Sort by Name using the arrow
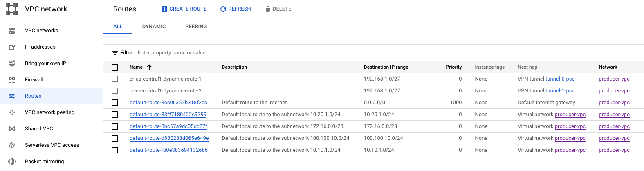Viewport: 644px width, 171px height. click(149, 67)
